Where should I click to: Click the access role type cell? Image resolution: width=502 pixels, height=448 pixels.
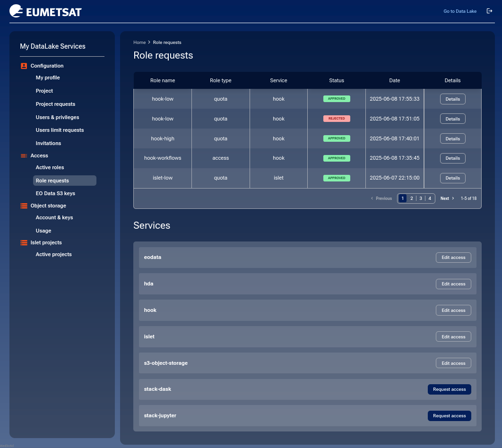point(221,158)
